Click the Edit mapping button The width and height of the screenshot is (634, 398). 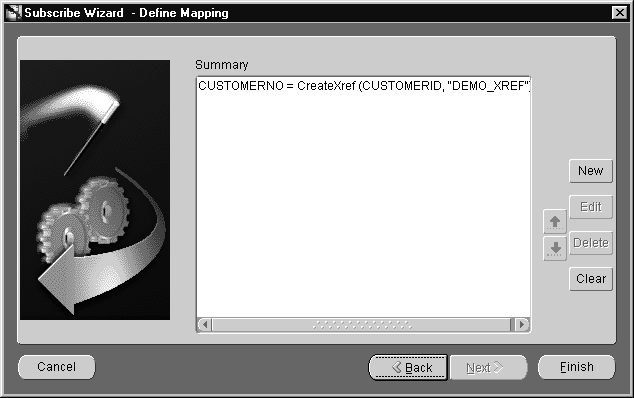[x=591, y=207]
